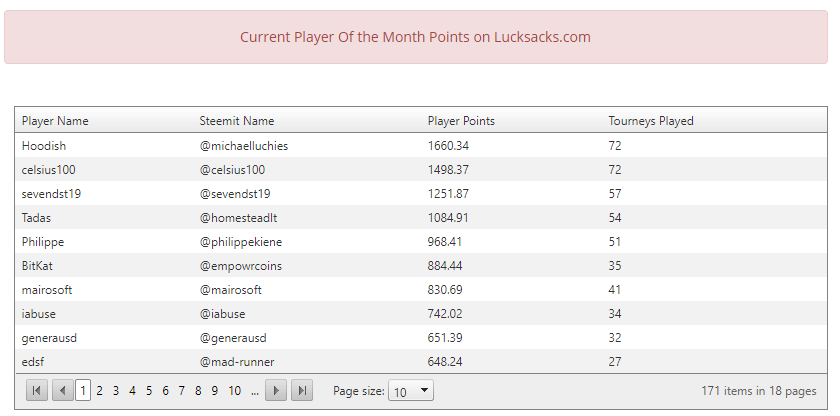Click Steemit name @mairosoft
This screenshot has width=840, height=416.
point(231,290)
